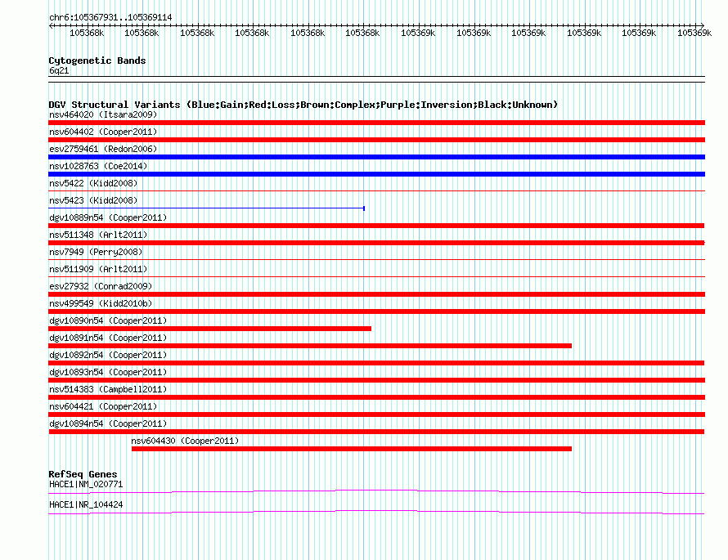Click the left arrow end of the ruler
The height and width of the screenshot is (560, 728).
(51, 26)
